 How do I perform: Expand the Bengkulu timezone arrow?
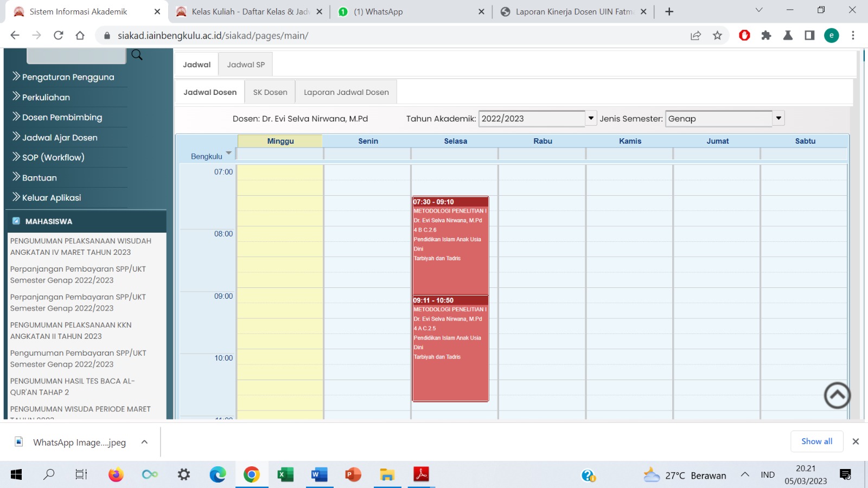229,153
